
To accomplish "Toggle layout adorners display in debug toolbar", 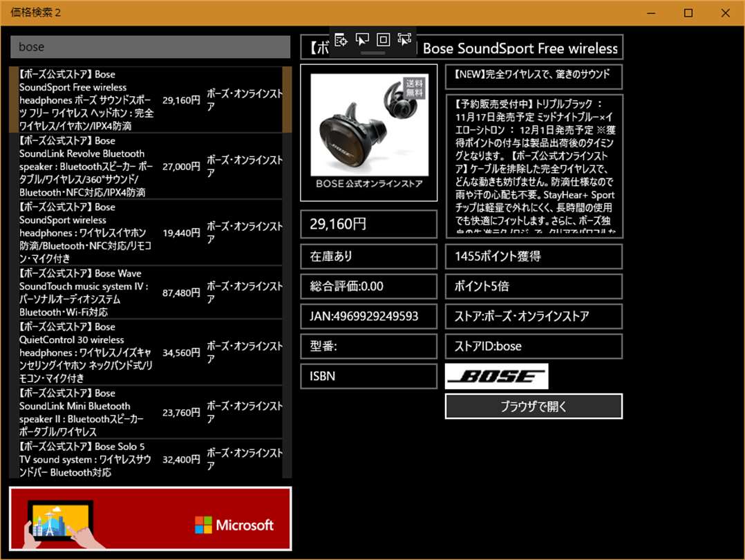I will [x=383, y=40].
